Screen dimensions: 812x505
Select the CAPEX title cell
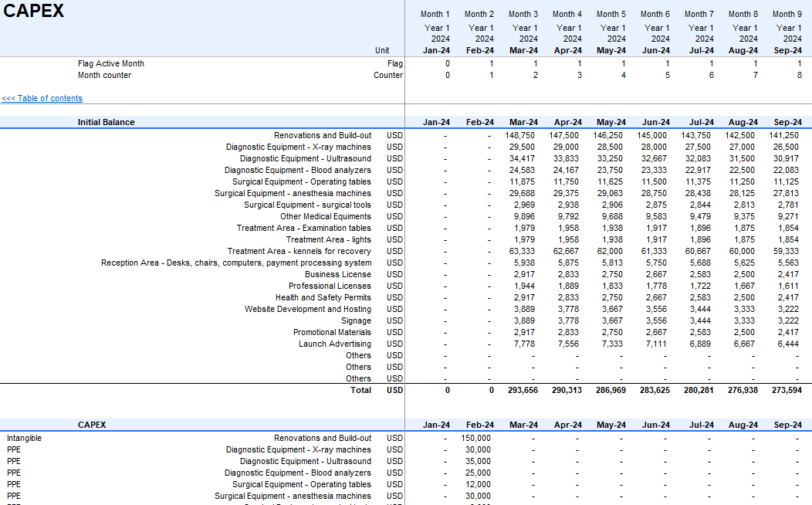click(x=34, y=12)
